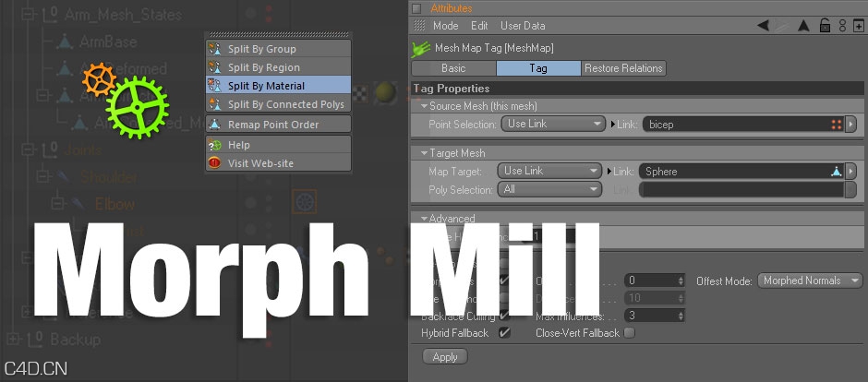Viewport: 868px width, 382px height.
Task: Expand the Link triangle before Sphere field
Action: (610, 172)
